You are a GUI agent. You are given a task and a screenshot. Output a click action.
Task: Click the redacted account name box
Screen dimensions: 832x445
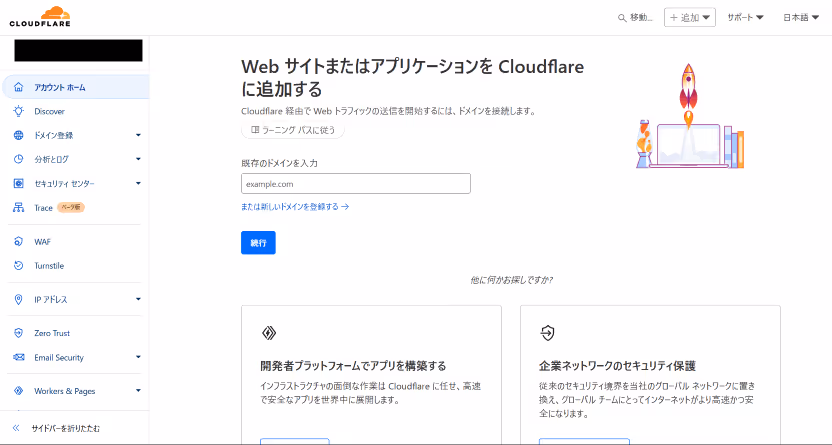click(x=79, y=50)
